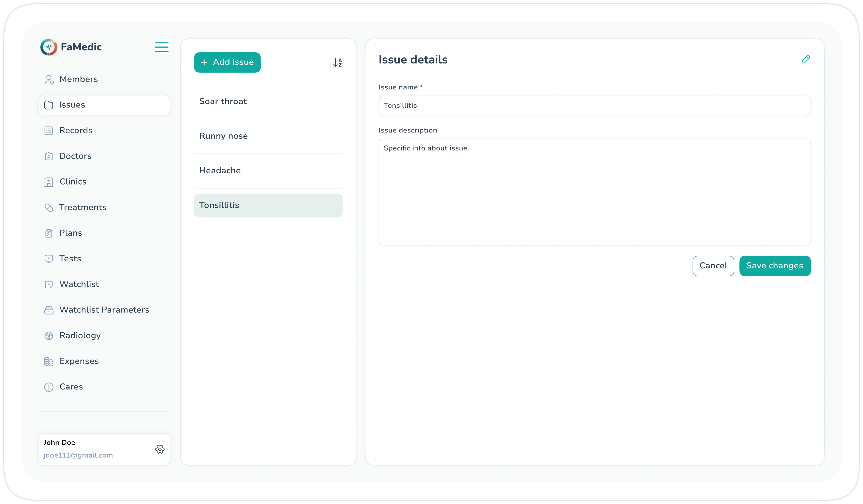Click the Watchlist note icon
The image size is (863, 504).
49,285
